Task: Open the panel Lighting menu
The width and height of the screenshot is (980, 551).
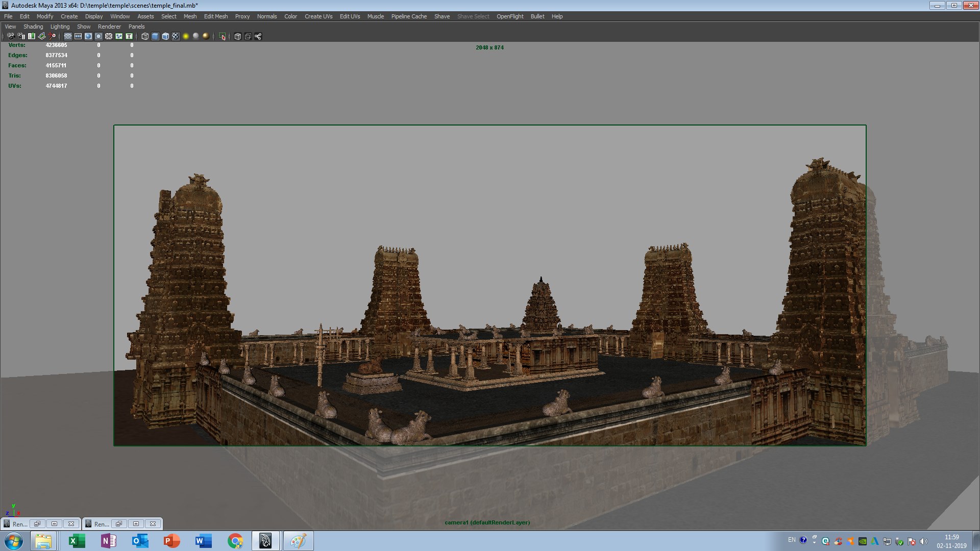Action: pos(60,27)
